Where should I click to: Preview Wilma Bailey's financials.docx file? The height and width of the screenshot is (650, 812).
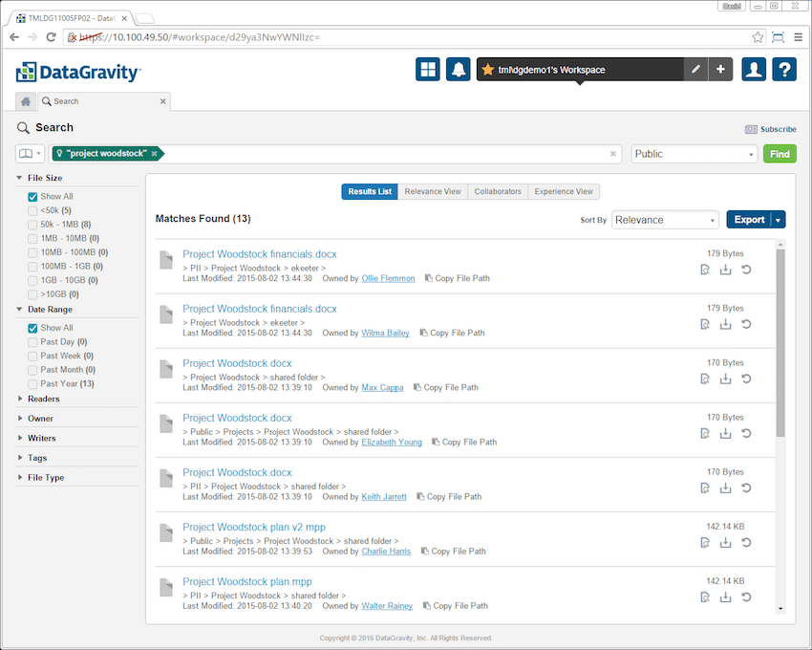pyautogui.click(x=705, y=324)
